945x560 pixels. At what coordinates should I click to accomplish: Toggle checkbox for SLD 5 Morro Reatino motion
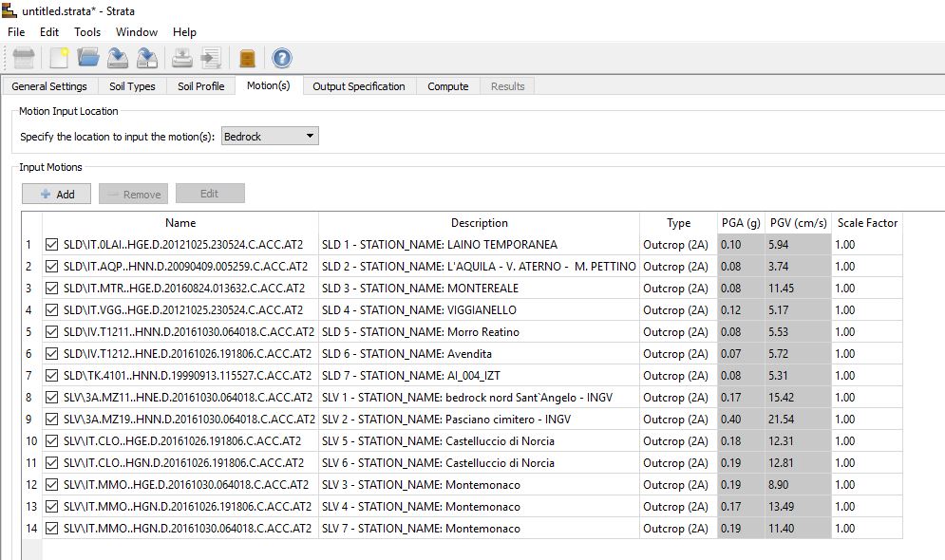click(x=51, y=332)
